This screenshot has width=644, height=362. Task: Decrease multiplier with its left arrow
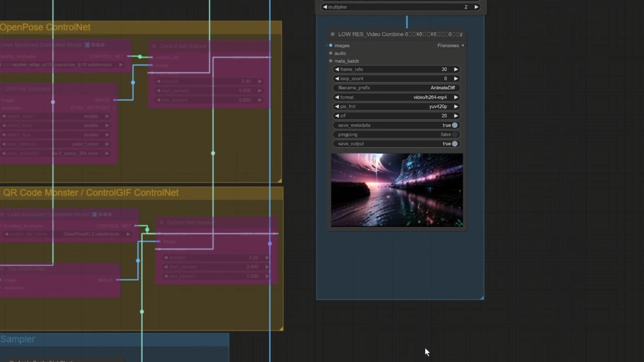325,7
